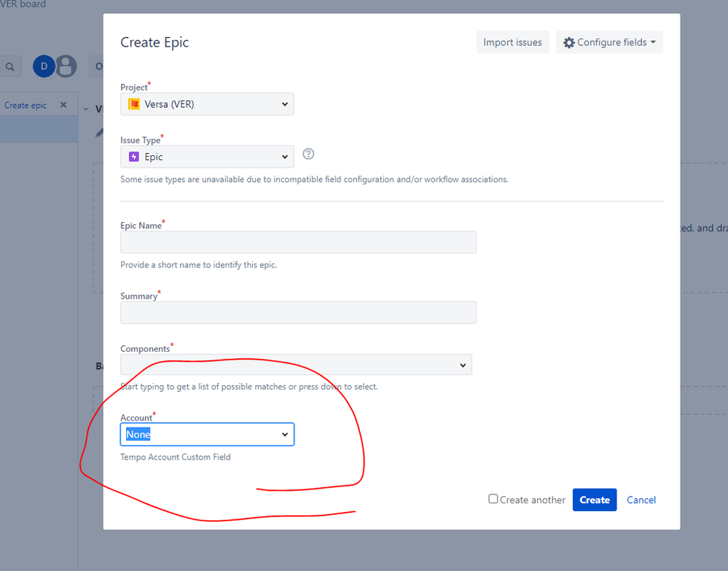Click the Issue Type label
The width and height of the screenshot is (728, 571).
(x=140, y=140)
